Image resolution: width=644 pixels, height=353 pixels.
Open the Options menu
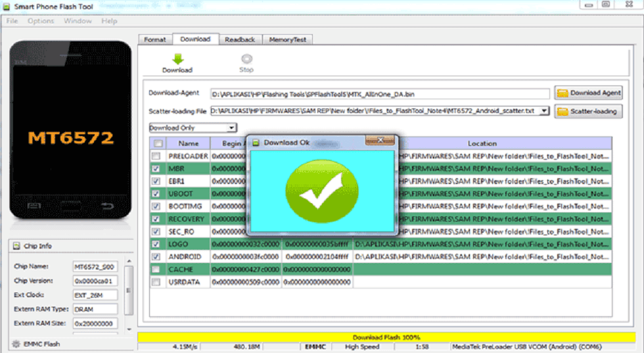(x=41, y=21)
